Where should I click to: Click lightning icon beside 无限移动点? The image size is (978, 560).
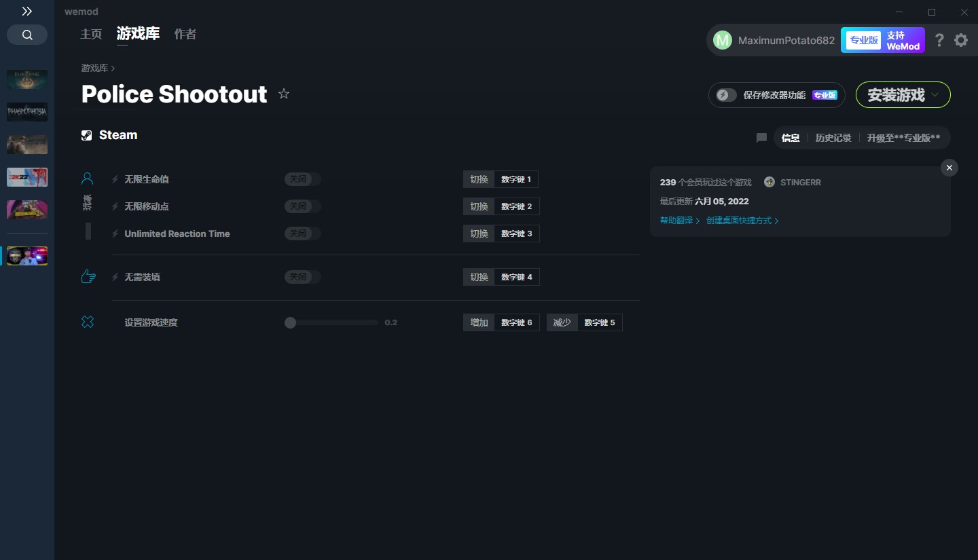coord(115,206)
